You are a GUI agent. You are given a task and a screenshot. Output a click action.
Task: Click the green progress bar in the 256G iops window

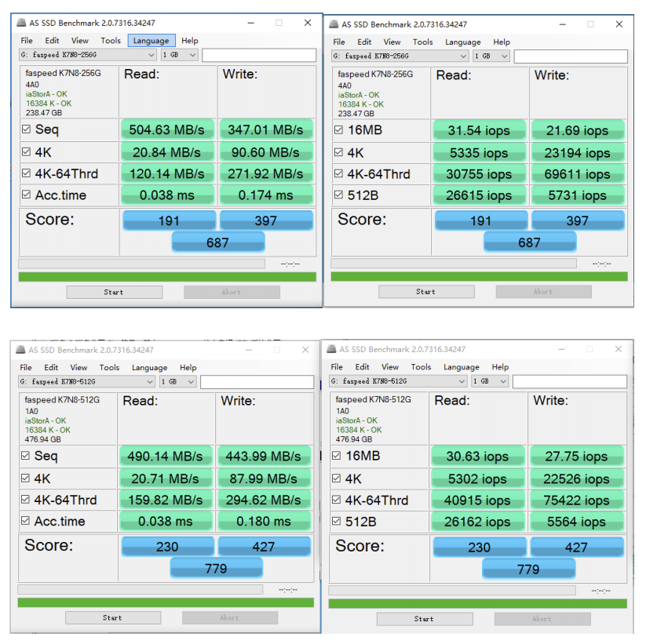479,277
